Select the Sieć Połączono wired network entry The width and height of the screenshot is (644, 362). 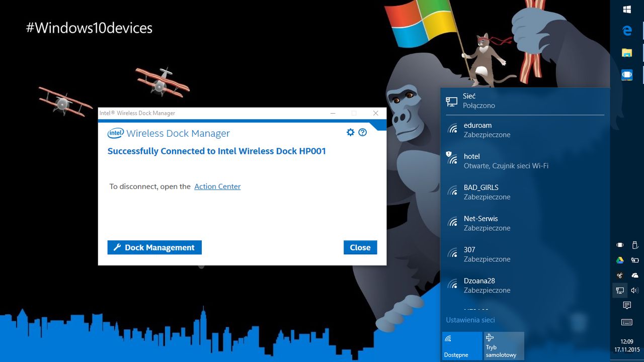tap(525, 101)
